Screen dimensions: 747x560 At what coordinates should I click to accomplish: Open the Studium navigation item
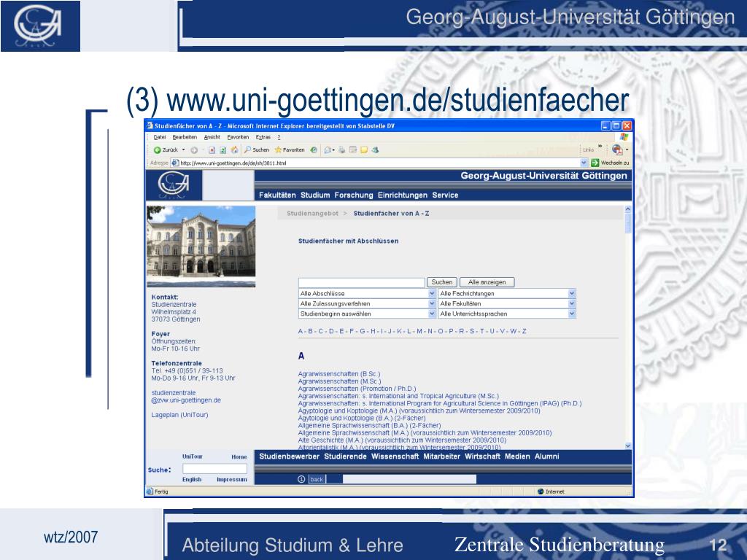point(315,195)
